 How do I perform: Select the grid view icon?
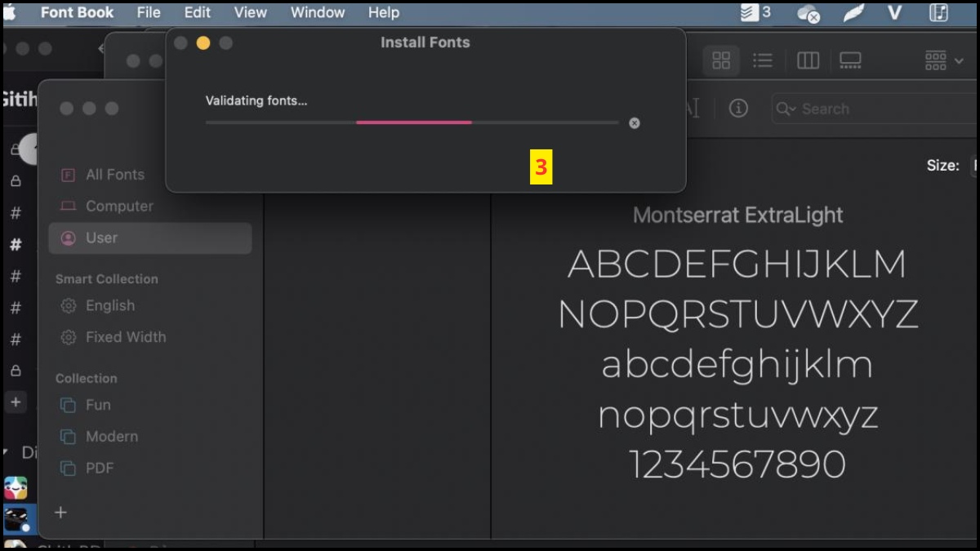pyautogui.click(x=721, y=60)
